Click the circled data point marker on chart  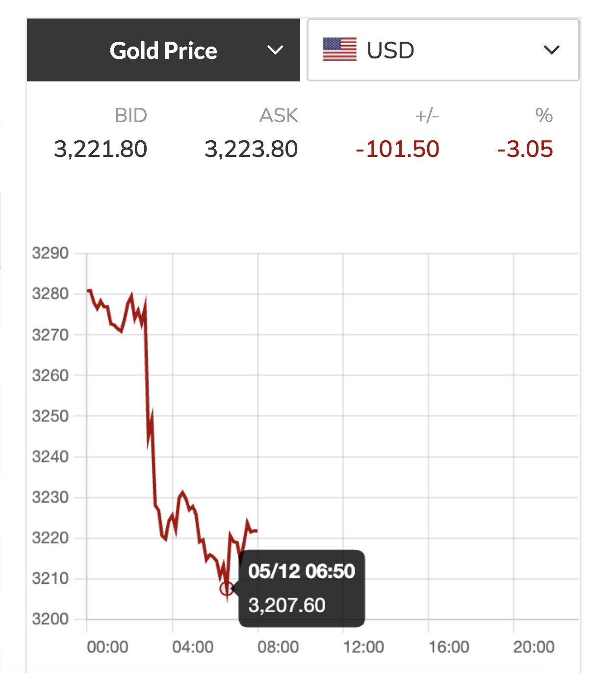[227, 588]
